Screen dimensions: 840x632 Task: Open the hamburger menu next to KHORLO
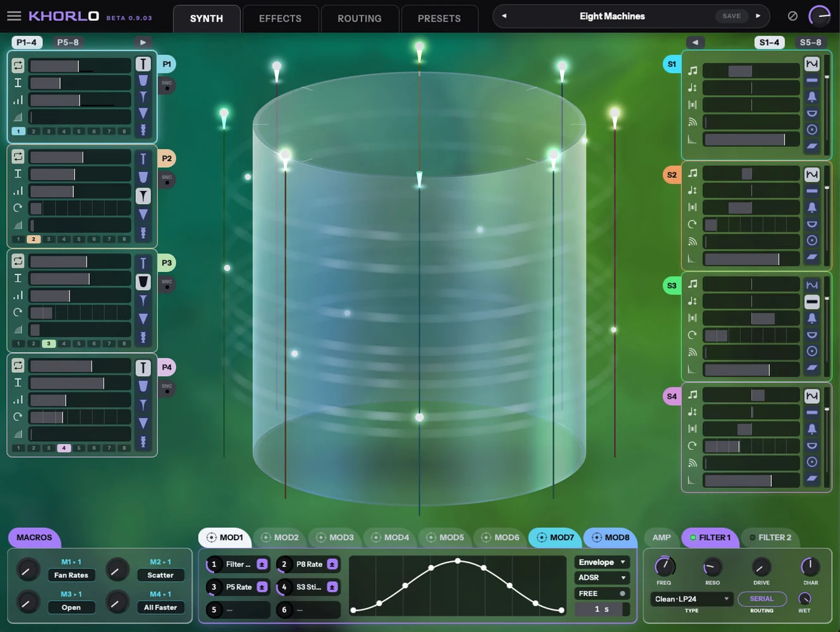point(14,16)
